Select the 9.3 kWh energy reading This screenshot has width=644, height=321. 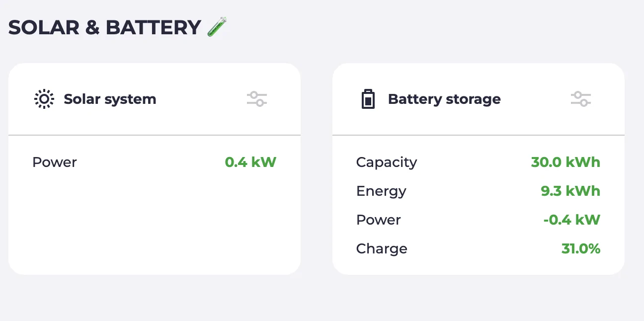[x=570, y=191]
